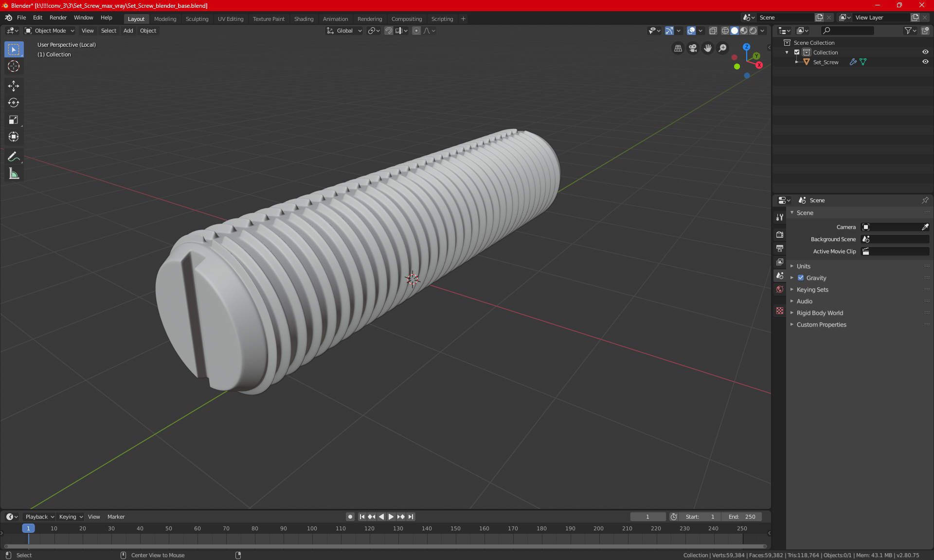Click the rendered viewport shading icon
934x560 pixels.
click(x=753, y=30)
